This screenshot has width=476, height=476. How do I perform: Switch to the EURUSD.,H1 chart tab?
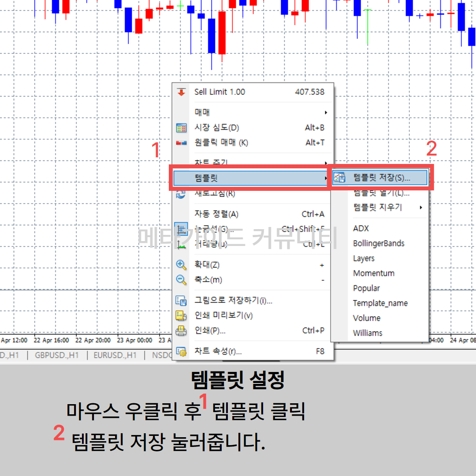point(115,355)
